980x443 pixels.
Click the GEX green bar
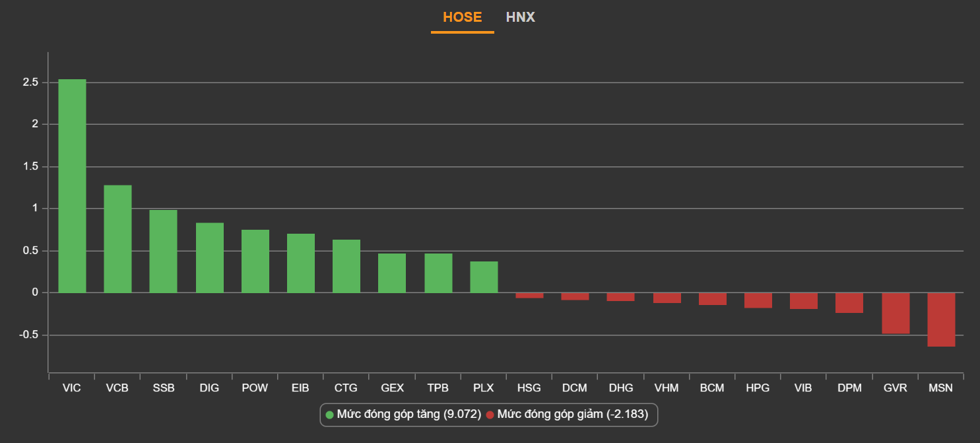coord(392,273)
